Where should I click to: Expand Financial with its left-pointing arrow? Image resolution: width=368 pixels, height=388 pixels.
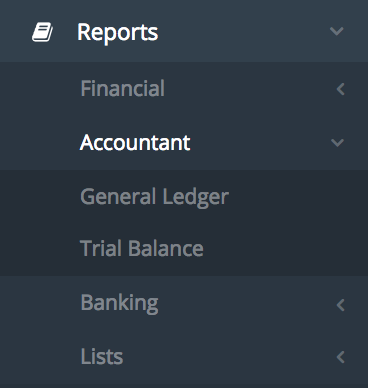pyautogui.click(x=340, y=89)
